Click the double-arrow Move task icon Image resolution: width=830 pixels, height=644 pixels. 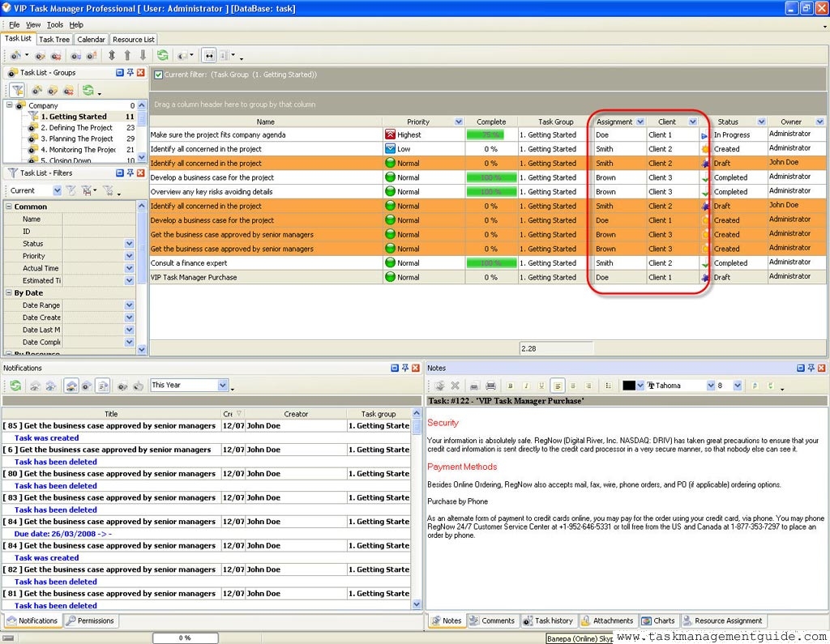[112, 55]
